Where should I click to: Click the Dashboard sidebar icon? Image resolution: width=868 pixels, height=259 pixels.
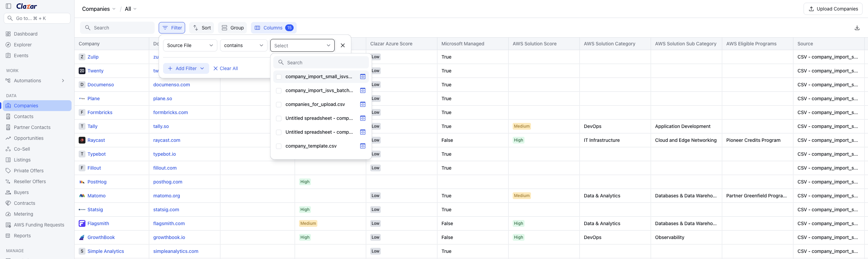[x=8, y=34]
